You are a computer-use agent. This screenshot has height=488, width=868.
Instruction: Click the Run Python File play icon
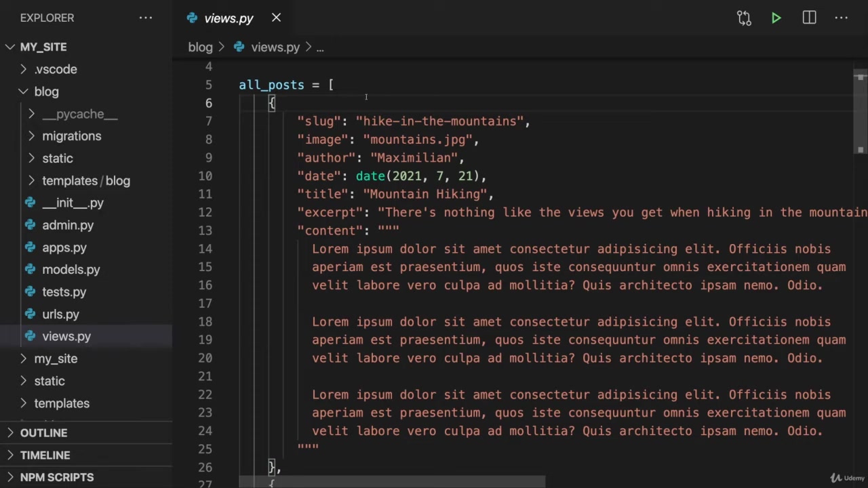(x=776, y=18)
